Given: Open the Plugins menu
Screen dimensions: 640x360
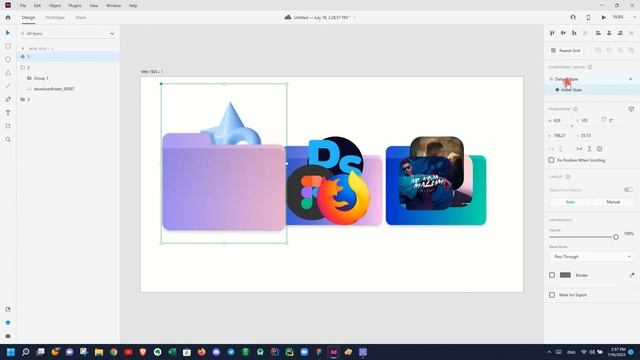Looking at the screenshot, I should pos(75,6).
